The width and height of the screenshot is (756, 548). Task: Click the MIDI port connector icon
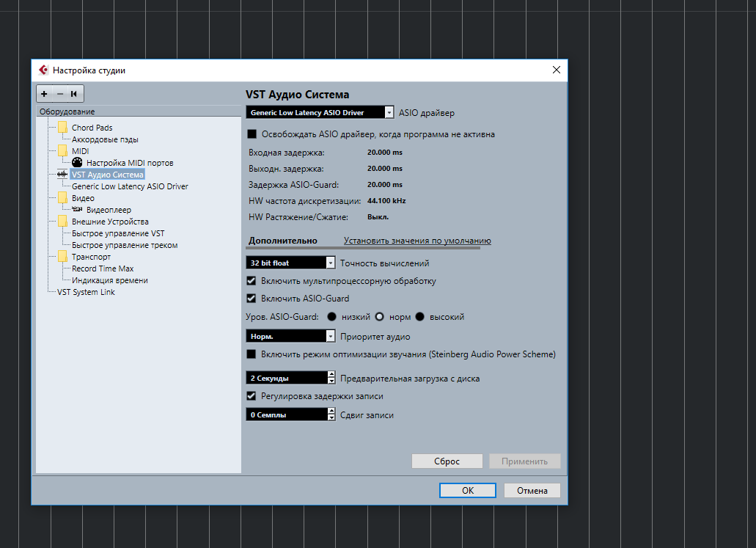pos(77,163)
